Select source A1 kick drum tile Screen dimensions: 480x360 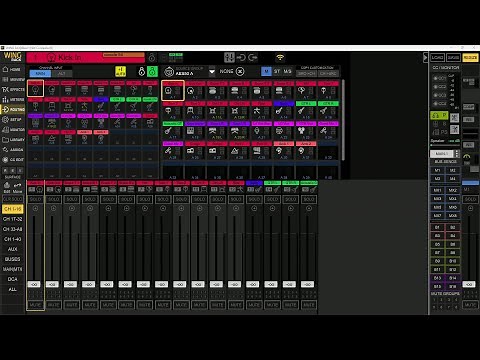(173, 90)
